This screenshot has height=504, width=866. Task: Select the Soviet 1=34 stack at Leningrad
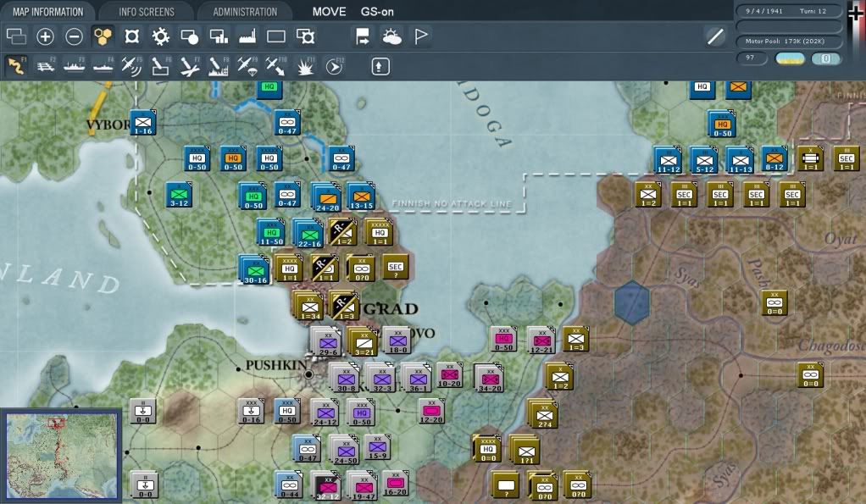point(309,307)
